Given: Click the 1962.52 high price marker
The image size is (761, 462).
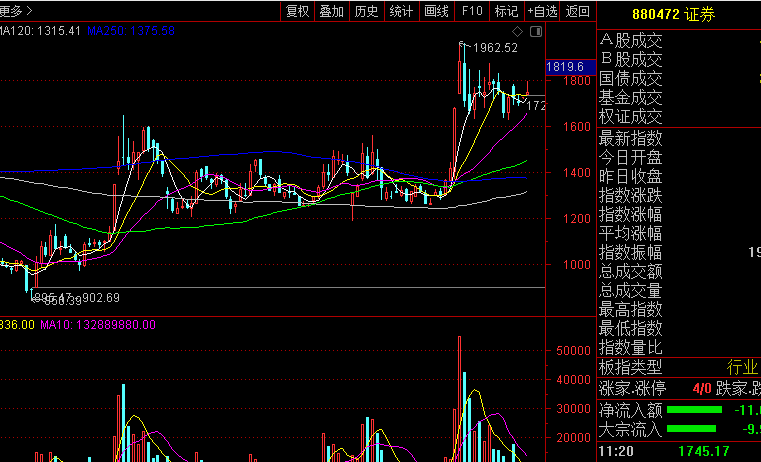Looking at the screenshot, I should click(x=495, y=48).
